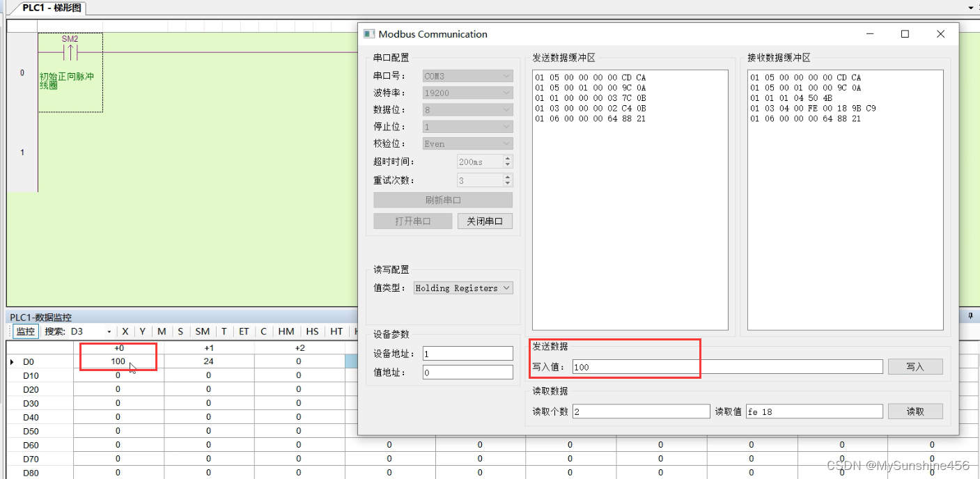Select the D60 row header
This screenshot has height=479, width=980.
(x=40, y=445)
